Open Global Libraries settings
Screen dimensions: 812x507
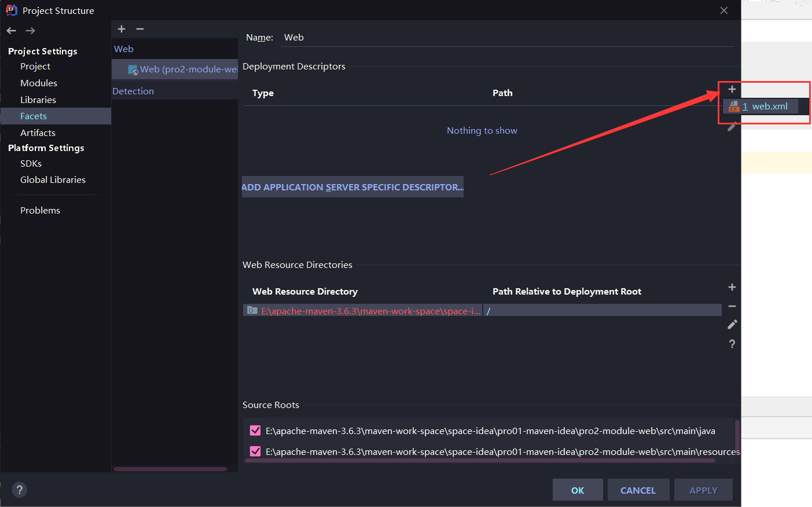click(x=53, y=180)
